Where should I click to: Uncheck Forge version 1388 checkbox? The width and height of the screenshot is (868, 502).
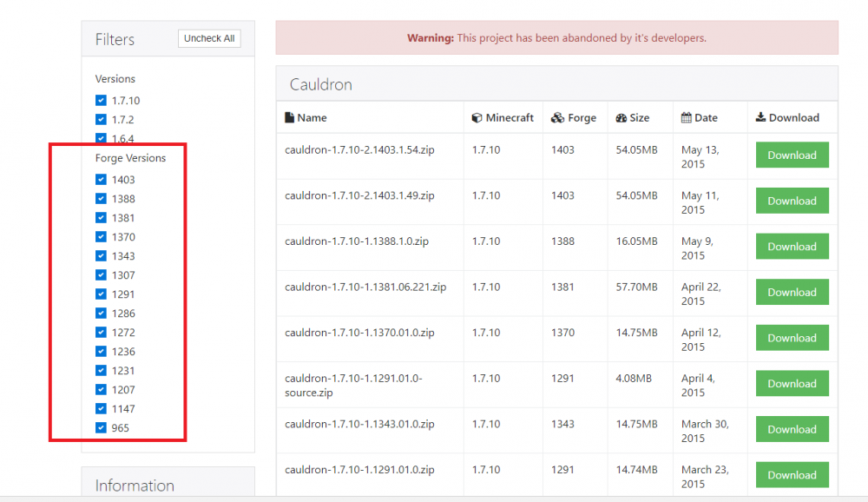pos(101,198)
